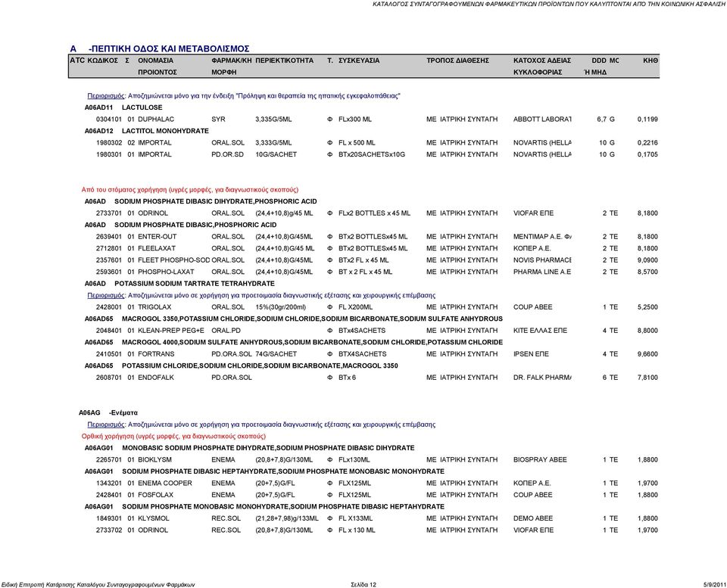Image resolution: width=727 pixels, height=588 pixels.
Task: Click price 7,8100
Action: (x=647, y=378)
